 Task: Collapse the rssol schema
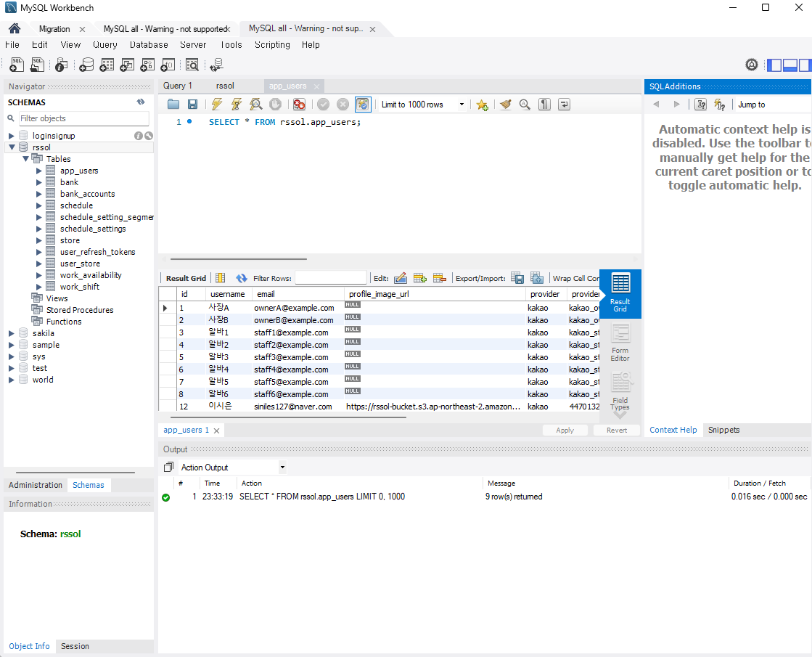(12, 147)
